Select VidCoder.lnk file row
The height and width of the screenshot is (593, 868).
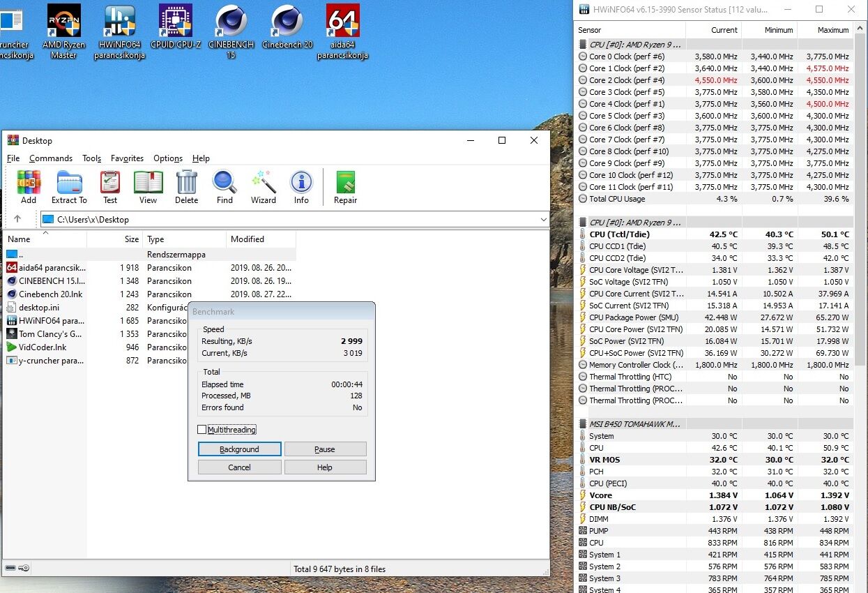point(96,347)
